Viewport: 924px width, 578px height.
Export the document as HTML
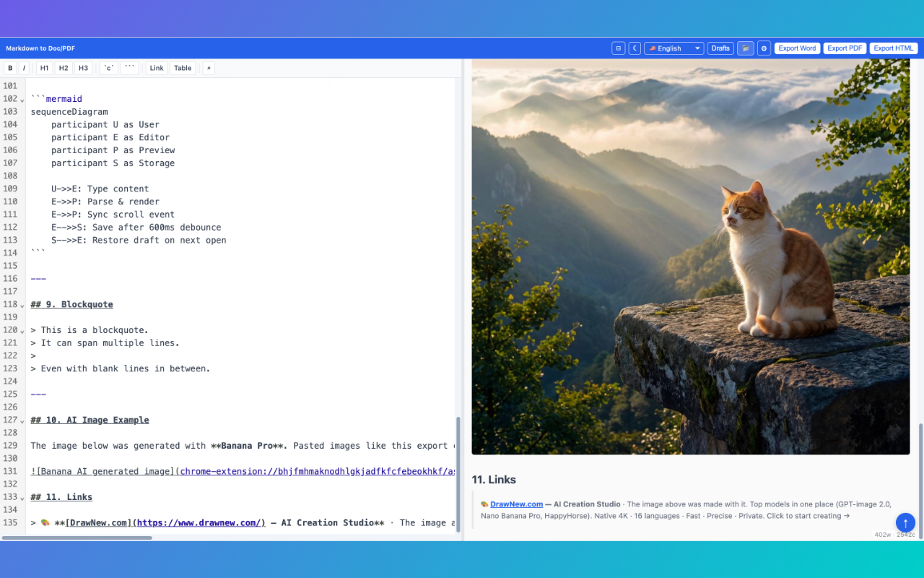click(x=894, y=48)
